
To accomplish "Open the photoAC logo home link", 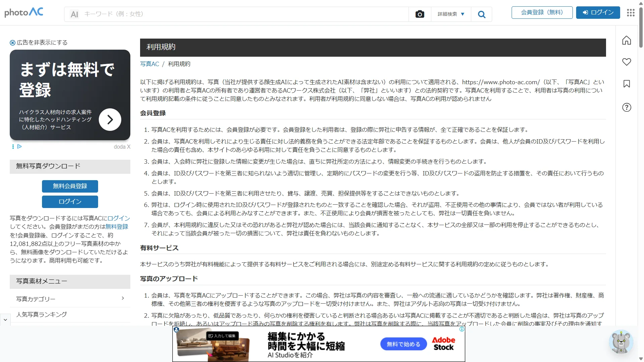I will click(24, 12).
